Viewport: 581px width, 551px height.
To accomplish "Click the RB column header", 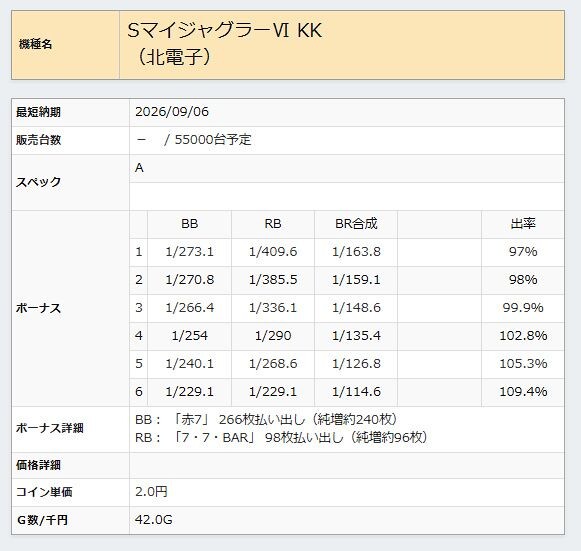I will pos(273,224).
